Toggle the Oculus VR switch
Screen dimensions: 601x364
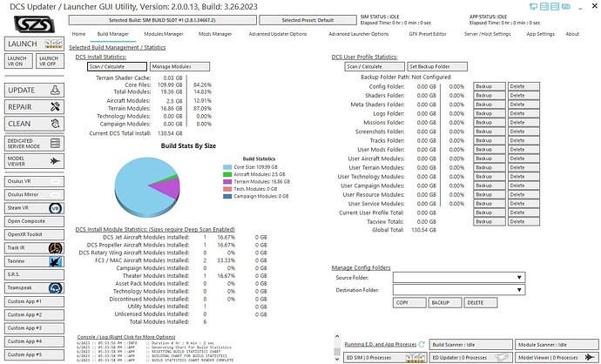coord(55,181)
